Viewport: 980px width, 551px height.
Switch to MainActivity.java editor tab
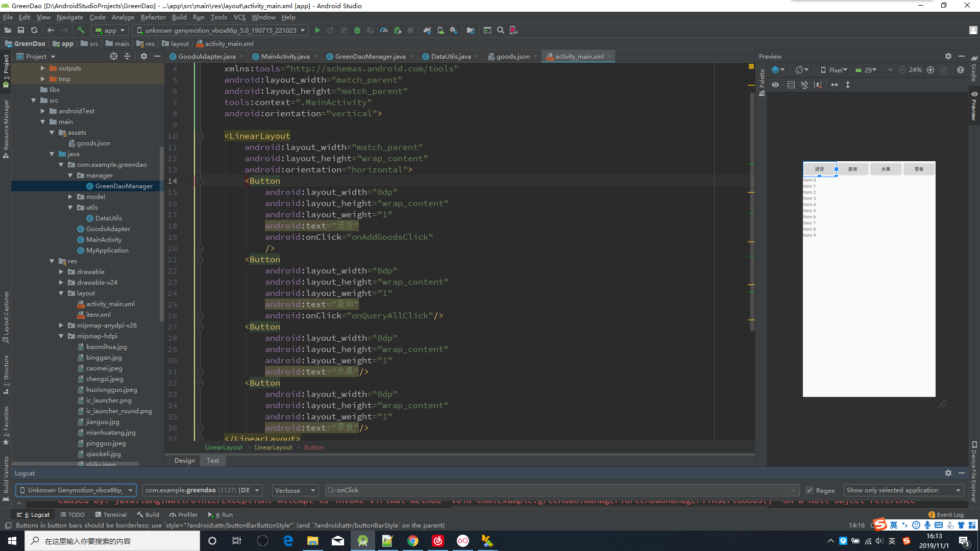(285, 57)
